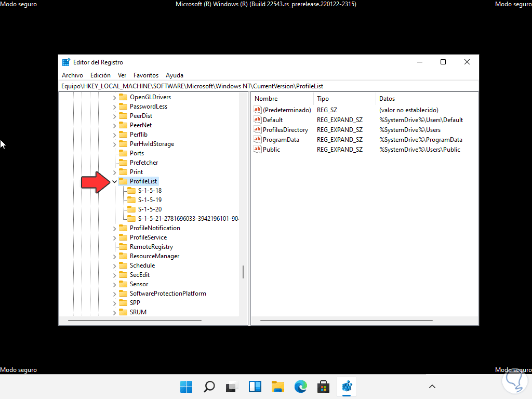Open the Archivo menu

[x=72, y=75]
